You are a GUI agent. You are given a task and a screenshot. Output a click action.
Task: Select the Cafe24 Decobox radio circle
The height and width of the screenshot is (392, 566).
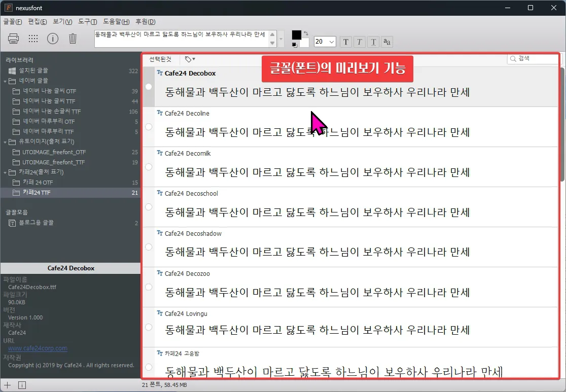click(x=149, y=87)
